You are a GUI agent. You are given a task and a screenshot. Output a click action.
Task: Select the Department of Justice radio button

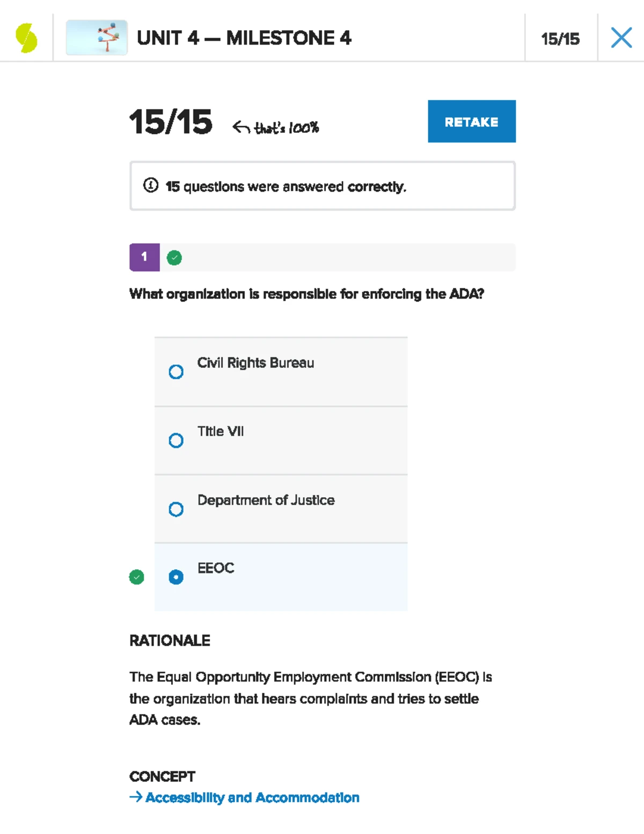[175, 509]
